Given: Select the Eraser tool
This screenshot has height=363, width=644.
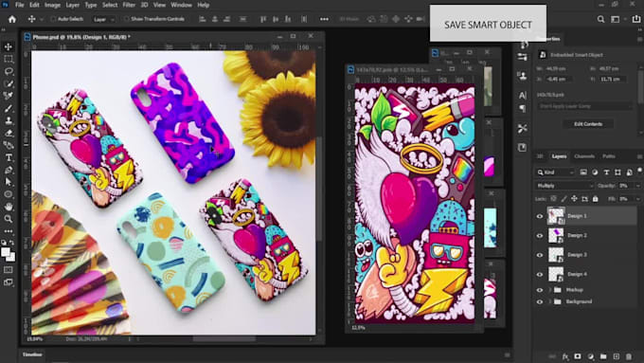Looking at the screenshot, I should coord(9,133).
